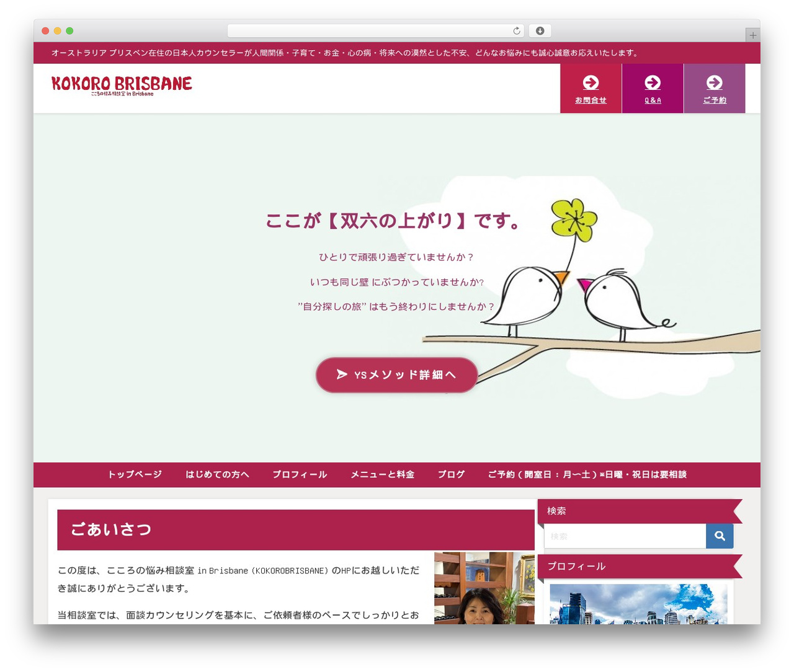Click the browser address bar
The height and width of the screenshot is (672, 794).
[x=376, y=31]
